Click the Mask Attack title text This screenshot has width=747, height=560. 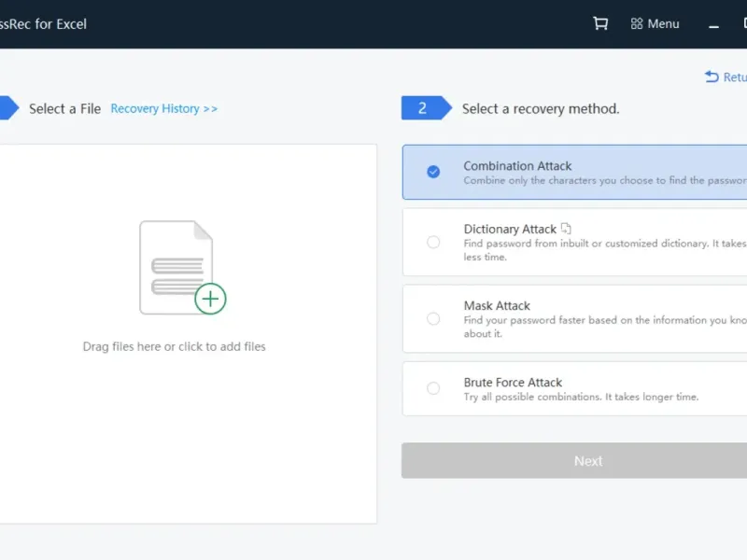pos(497,306)
